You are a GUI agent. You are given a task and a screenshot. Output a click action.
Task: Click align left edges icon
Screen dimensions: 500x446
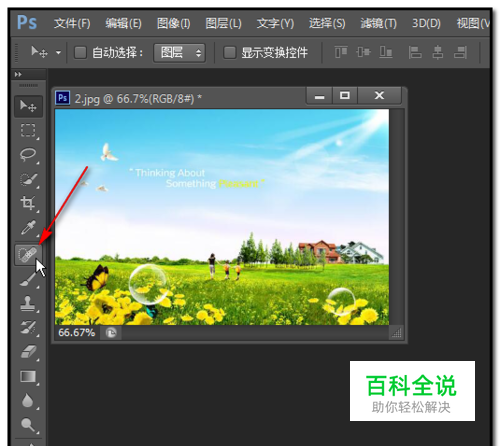point(415,52)
